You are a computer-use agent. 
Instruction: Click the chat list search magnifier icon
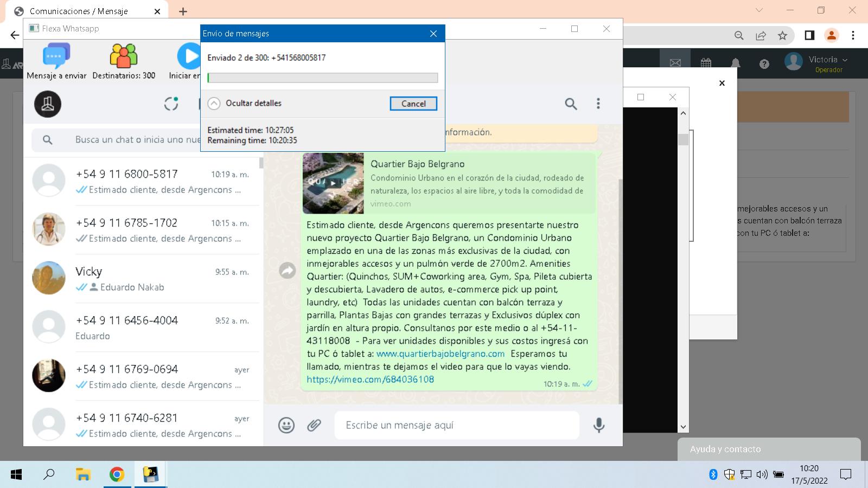click(x=48, y=140)
